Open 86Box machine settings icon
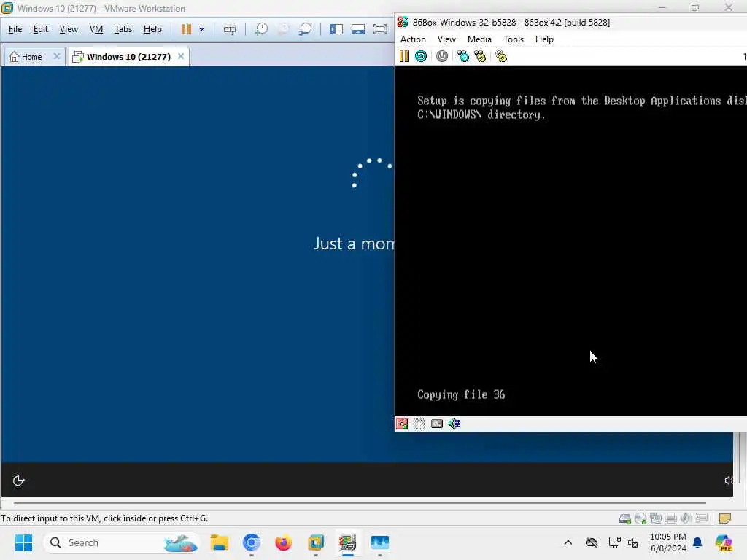The width and height of the screenshot is (747, 560). pyautogui.click(x=501, y=56)
